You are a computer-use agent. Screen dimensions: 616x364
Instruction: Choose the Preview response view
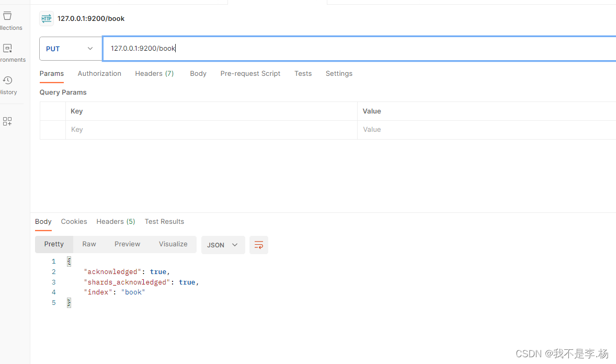127,244
